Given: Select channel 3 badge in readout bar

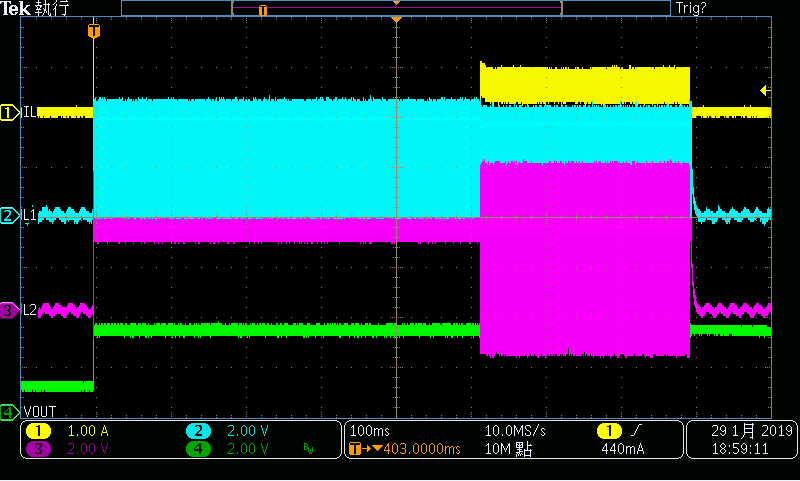Looking at the screenshot, I should [x=38, y=449].
